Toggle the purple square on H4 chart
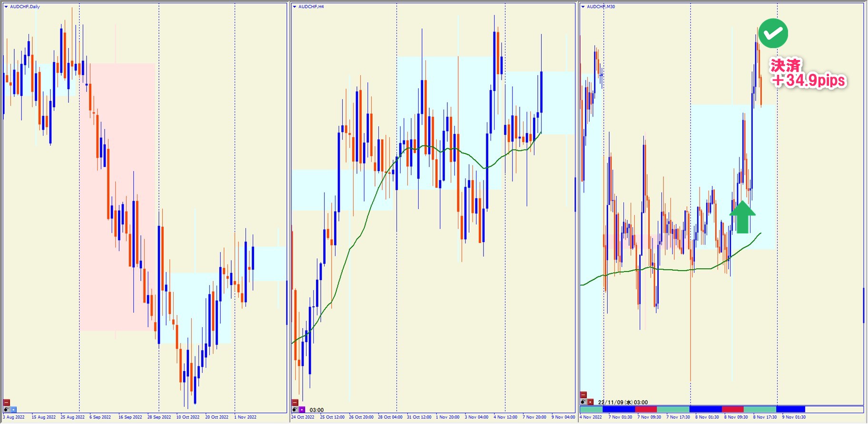The height and width of the screenshot is (424, 868). (302, 409)
